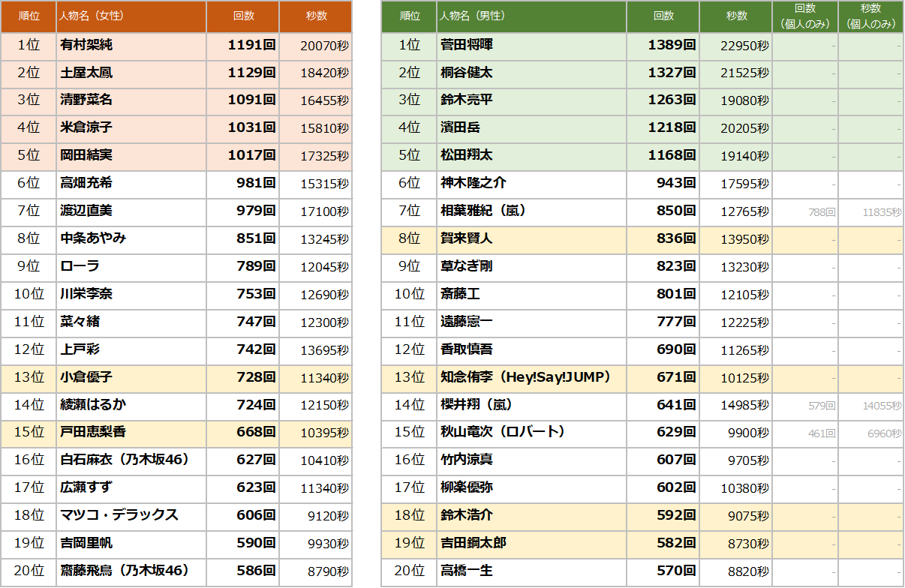905x588 pixels.
Task: Select the cell containing 秋山竜次（ロバート）
Action: click(531, 433)
